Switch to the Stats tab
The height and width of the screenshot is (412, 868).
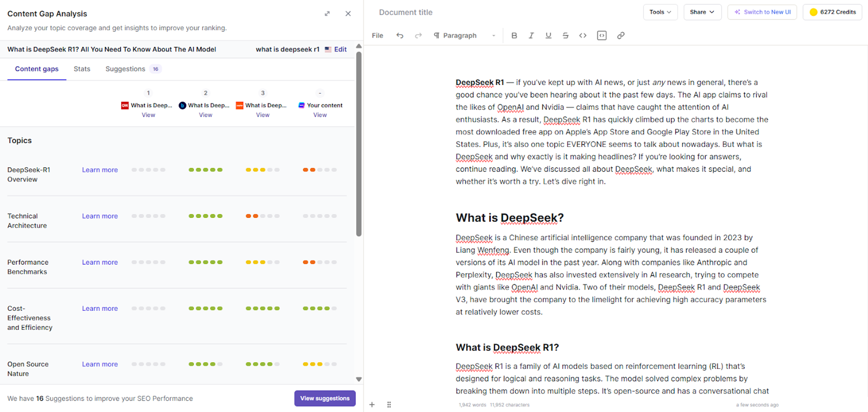click(82, 69)
